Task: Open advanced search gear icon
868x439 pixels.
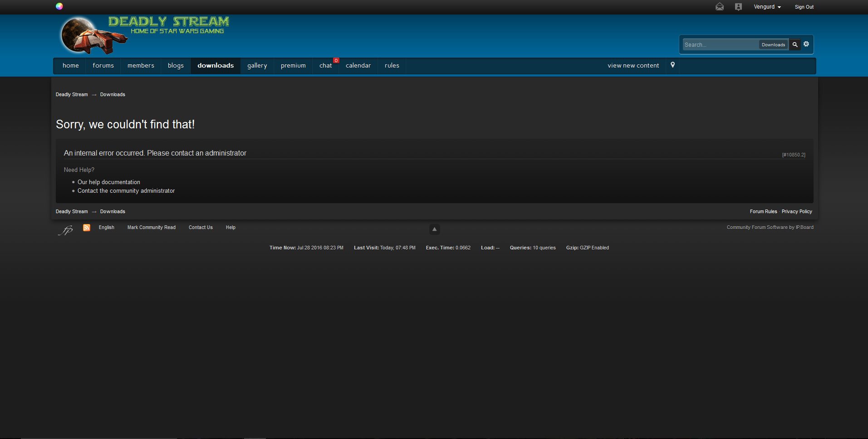Action: [806, 44]
